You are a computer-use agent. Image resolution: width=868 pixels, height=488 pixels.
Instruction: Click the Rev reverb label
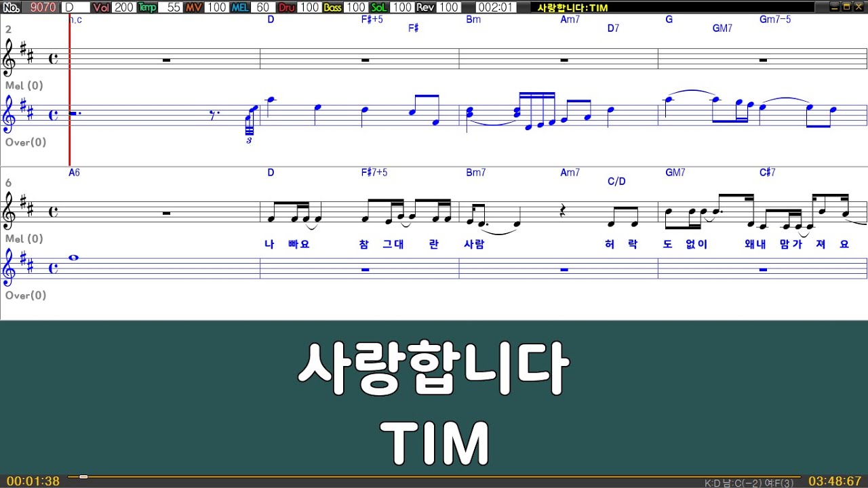425,7
